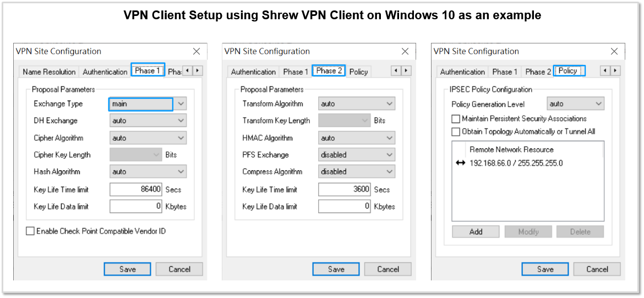Click the Delete button in Policy window
Image resolution: width=644 pixels, height=298 pixels.
pos(580,231)
